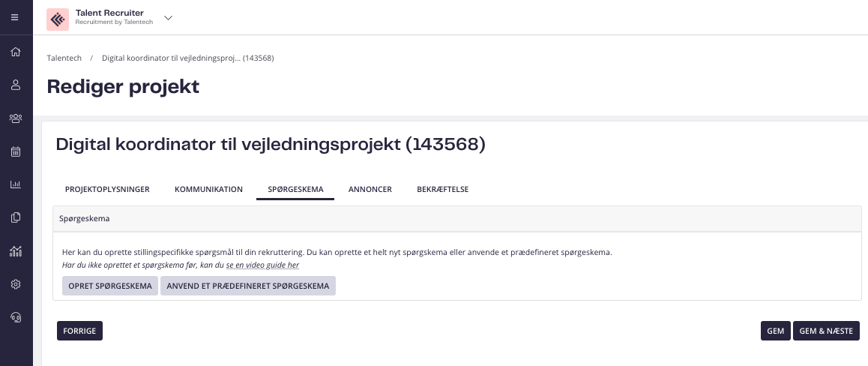Open the 'se en video guide her' link

pos(262,265)
